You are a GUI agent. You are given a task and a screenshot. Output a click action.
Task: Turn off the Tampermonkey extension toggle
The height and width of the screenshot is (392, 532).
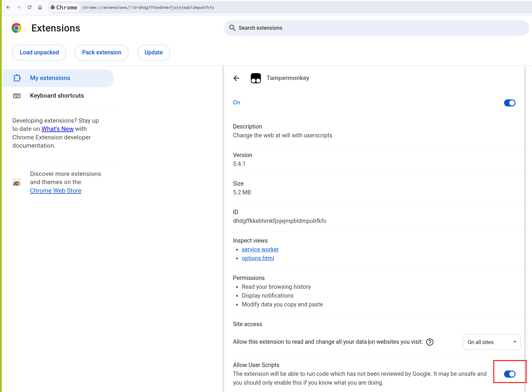pyautogui.click(x=509, y=103)
